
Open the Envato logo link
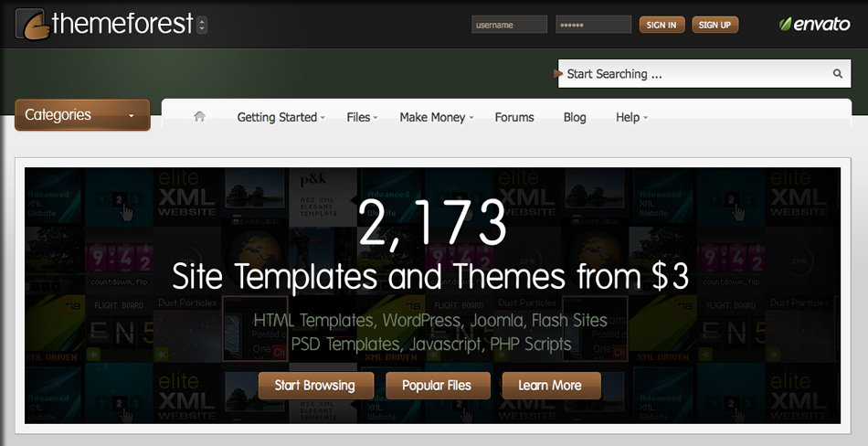click(x=814, y=24)
